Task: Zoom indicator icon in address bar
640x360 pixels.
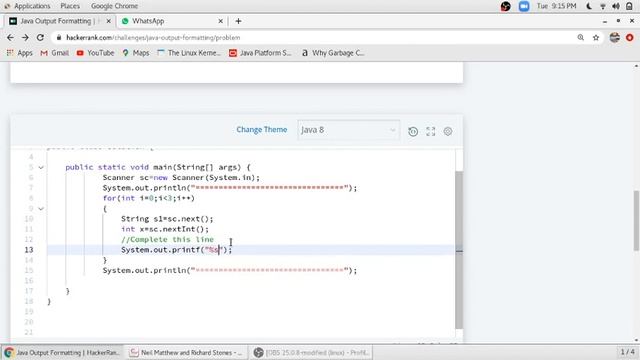Action: click(x=580, y=38)
